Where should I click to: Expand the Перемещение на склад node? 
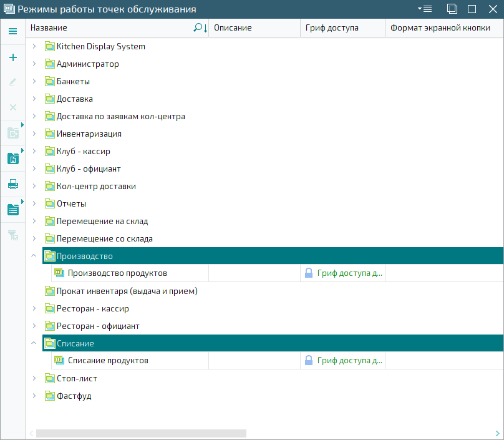pyautogui.click(x=34, y=221)
